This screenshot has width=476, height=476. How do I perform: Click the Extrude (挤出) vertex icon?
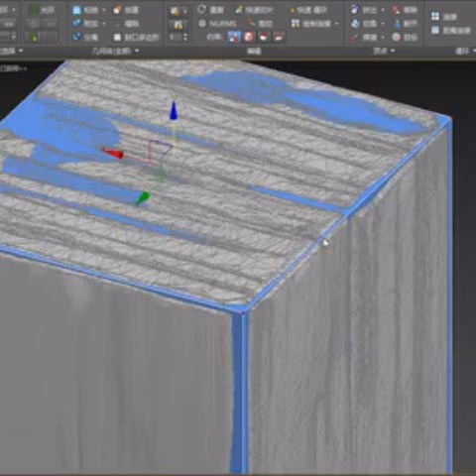(355, 10)
